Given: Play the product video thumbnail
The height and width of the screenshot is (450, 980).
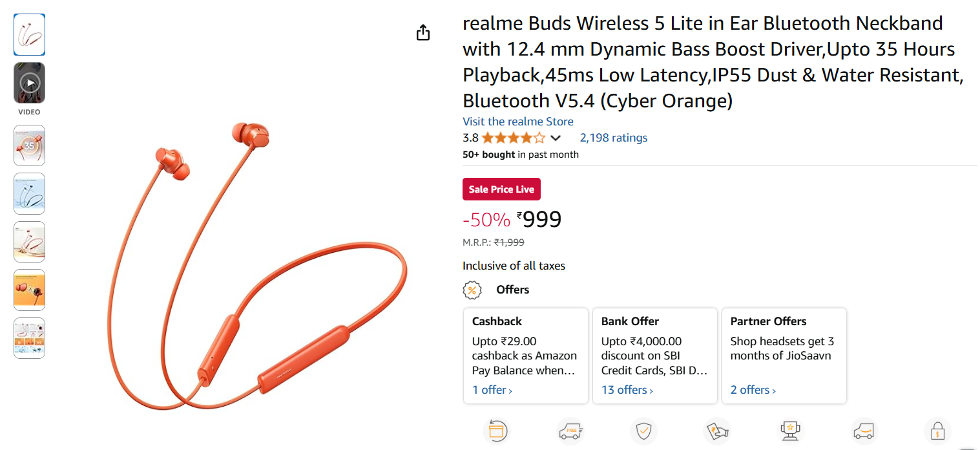Looking at the screenshot, I should (29, 83).
